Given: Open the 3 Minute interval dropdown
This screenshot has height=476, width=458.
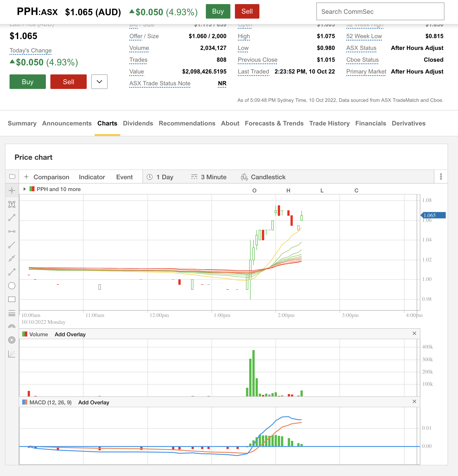Looking at the screenshot, I should coord(209,177).
